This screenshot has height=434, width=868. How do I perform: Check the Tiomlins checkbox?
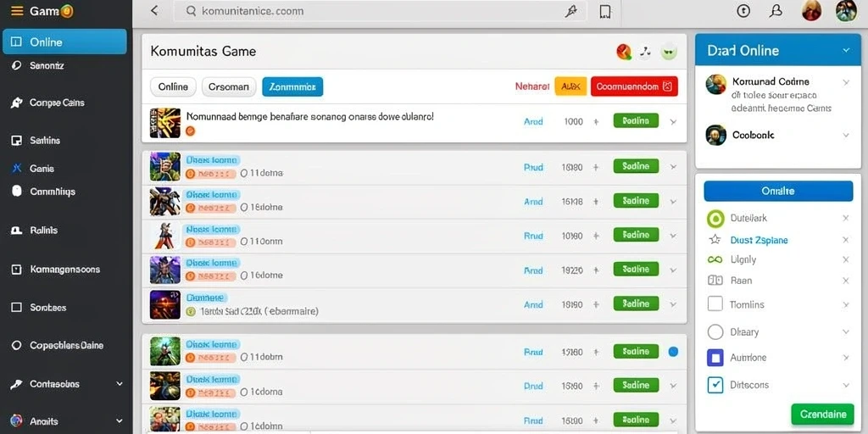715,304
